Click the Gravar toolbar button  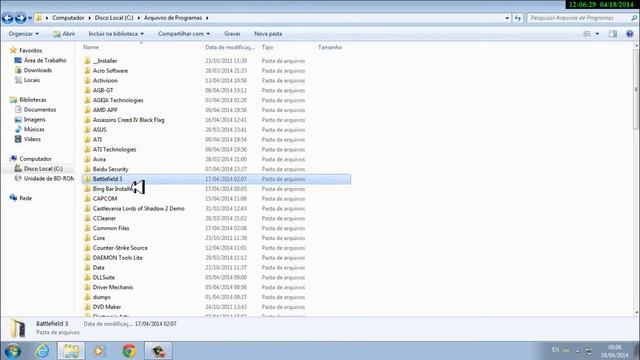pos(232,34)
